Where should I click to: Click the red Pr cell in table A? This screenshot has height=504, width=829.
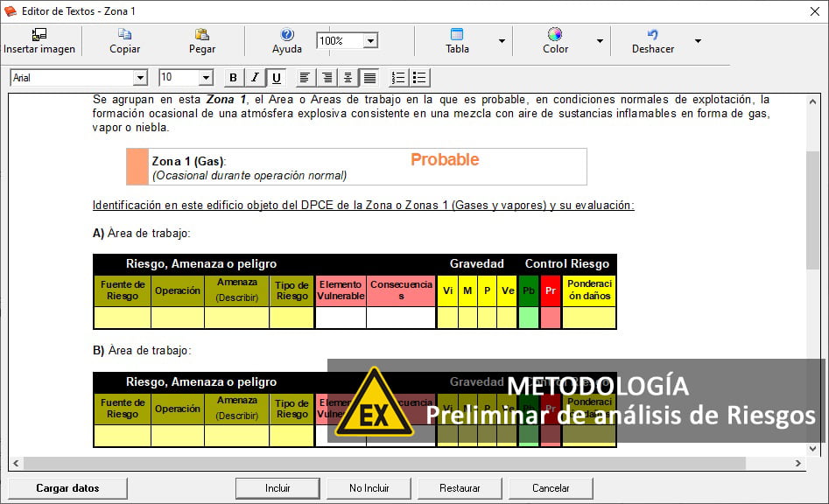click(551, 290)
